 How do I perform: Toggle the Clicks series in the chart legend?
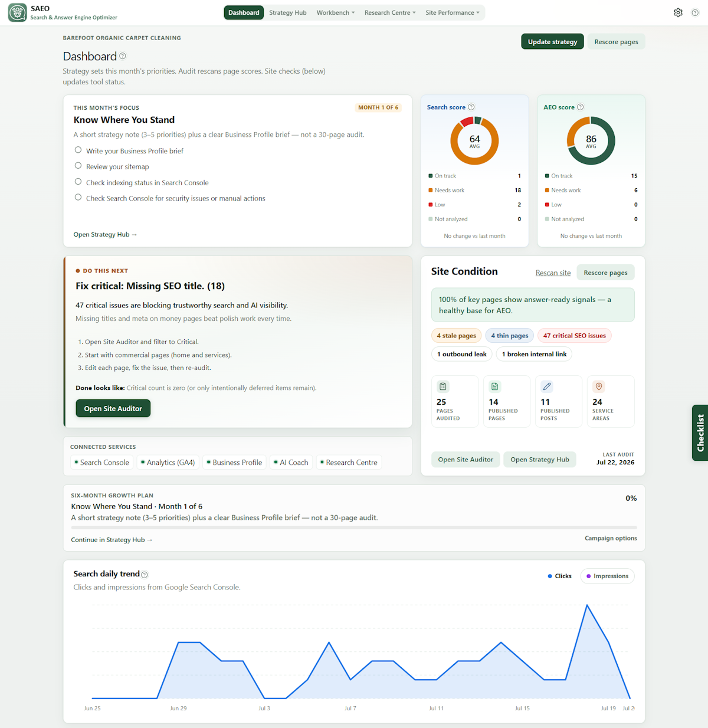[x=559, y=576]
